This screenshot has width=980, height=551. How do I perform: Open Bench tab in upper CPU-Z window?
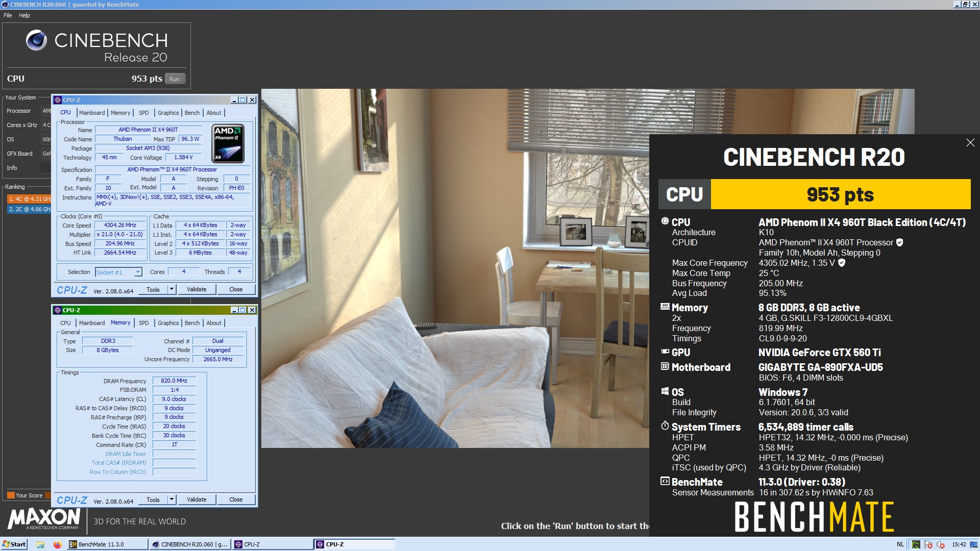click(x=192, y=113)
